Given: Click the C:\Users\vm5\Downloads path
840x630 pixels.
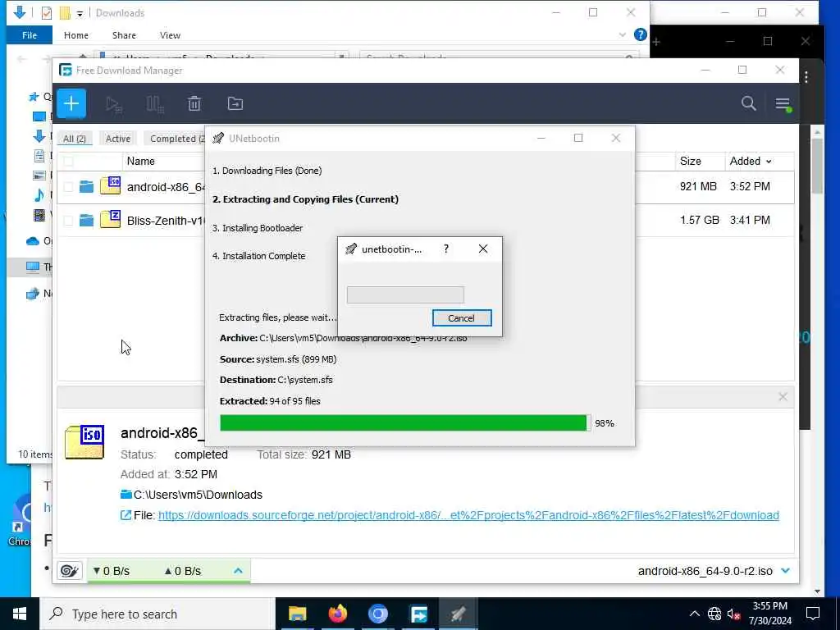Looking at the screenshot, I should [x=198, y=495].
